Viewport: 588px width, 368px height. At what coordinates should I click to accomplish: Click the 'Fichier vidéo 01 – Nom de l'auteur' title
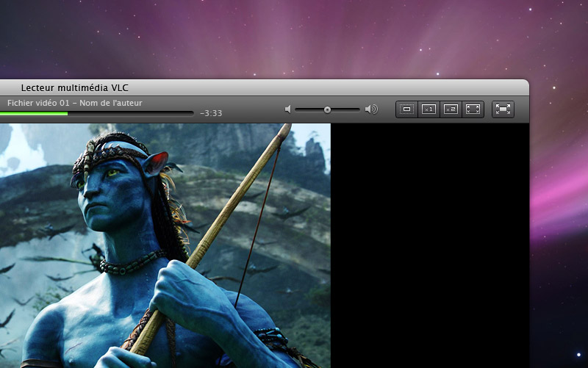pyautogui.click(x=75, y=103)
